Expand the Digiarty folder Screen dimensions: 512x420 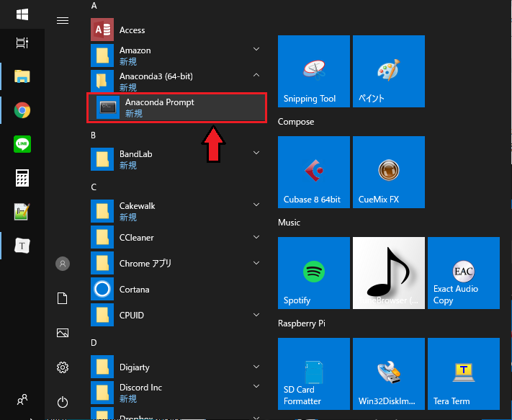point(256,367)
